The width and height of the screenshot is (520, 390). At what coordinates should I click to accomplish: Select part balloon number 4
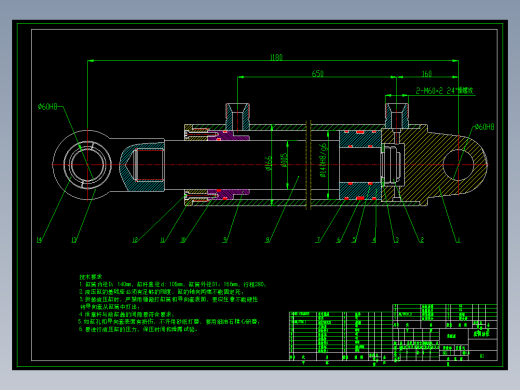(374, 240)
